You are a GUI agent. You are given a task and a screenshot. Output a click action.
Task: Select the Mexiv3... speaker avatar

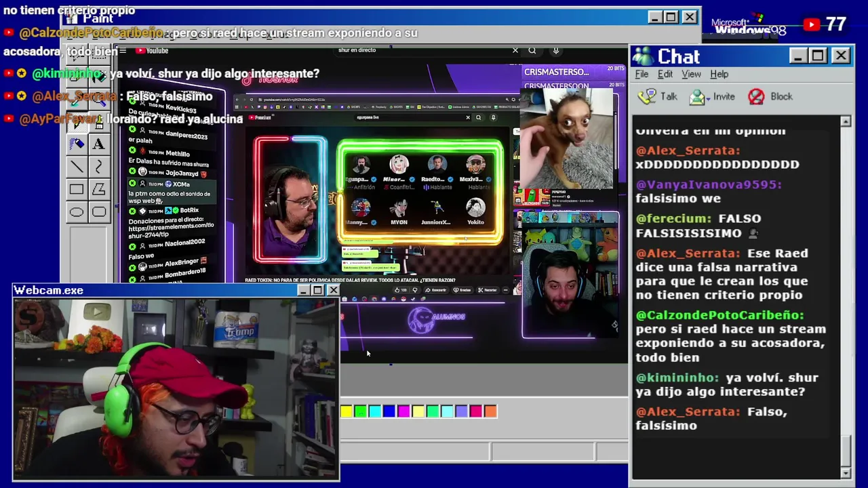point(475,165)
